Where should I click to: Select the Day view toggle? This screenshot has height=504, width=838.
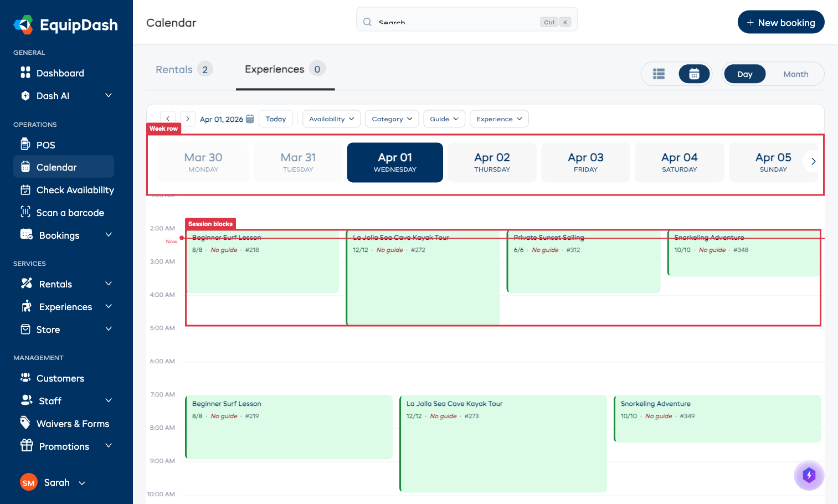coord(744,73)
